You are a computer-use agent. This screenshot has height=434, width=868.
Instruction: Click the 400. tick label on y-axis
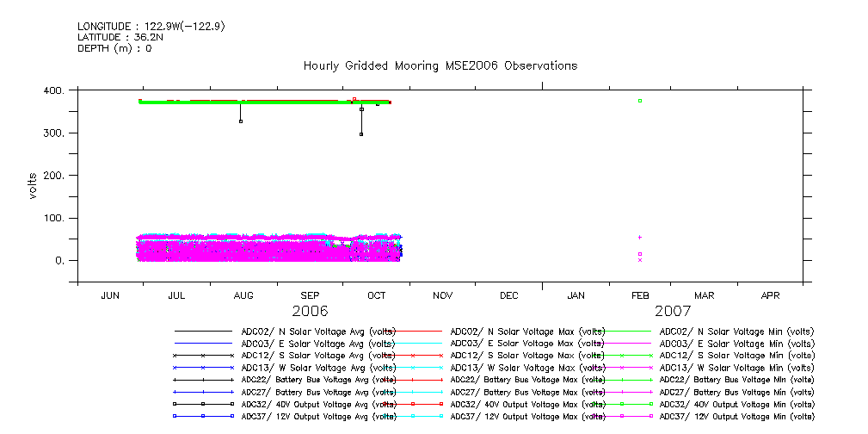pos(53,90)
